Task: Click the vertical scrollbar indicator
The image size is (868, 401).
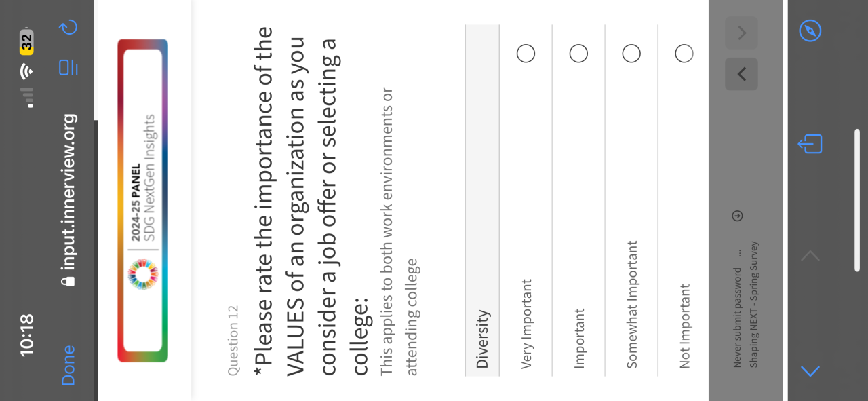Action: [x=857, y=200]
